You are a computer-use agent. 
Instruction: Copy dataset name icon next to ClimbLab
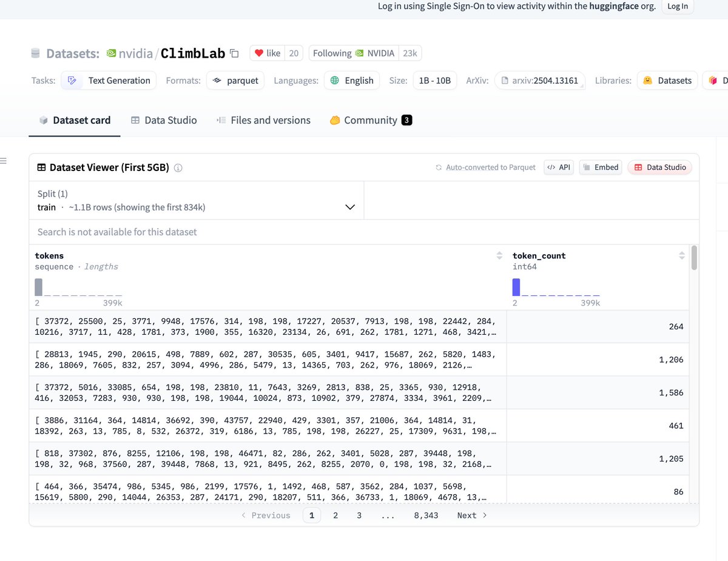(x=235, y=53)
